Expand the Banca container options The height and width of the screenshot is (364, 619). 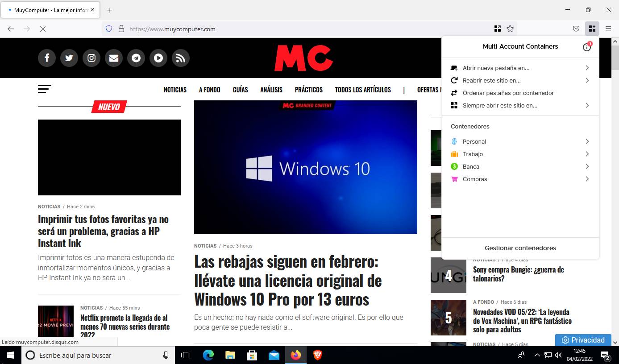[x=520, y=166]
